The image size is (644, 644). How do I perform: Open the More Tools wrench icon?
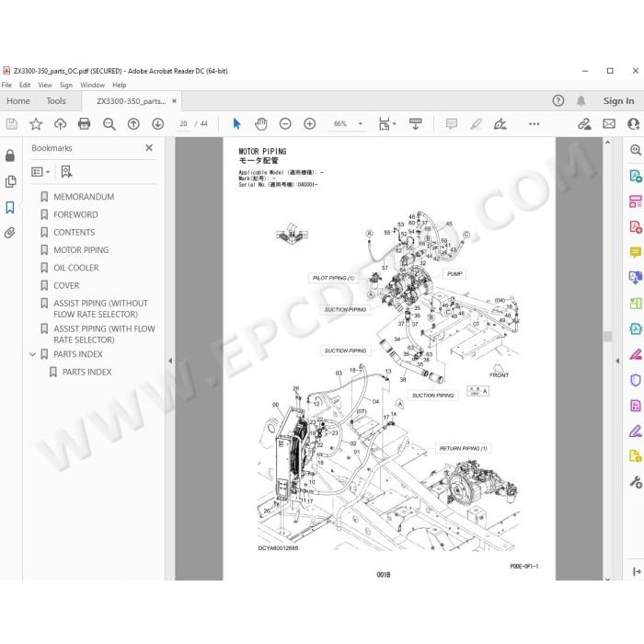pyautogui.click(x=635, y=482)
